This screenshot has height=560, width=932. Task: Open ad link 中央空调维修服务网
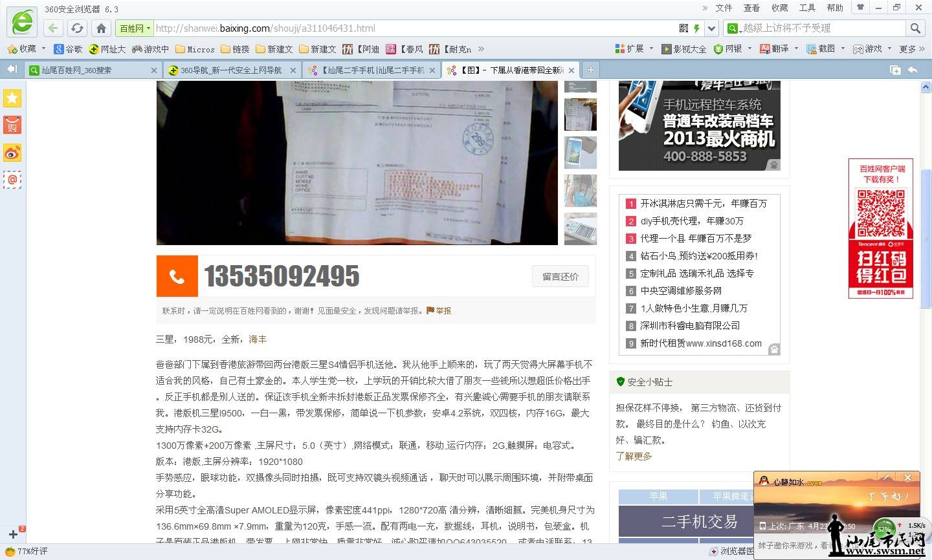[x=681, y=290]
